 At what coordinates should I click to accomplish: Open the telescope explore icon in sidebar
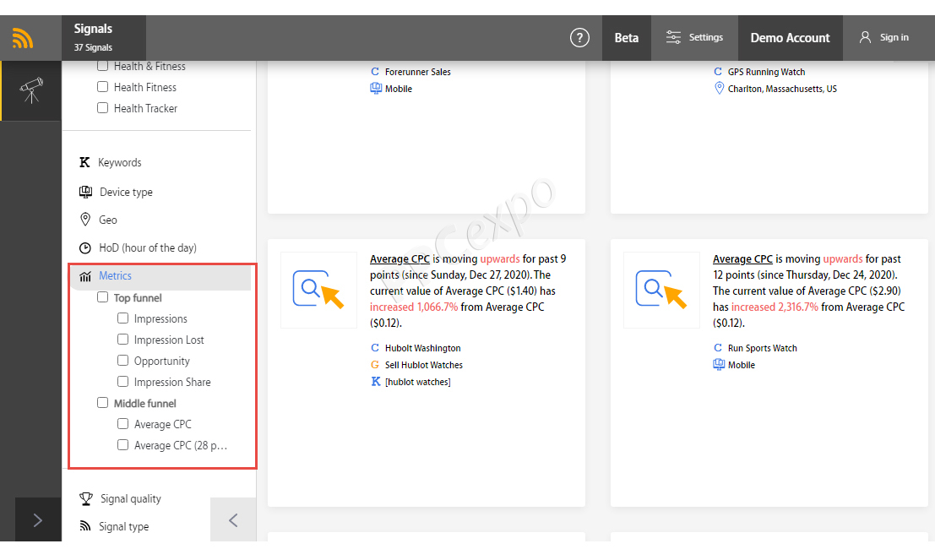(31, 90)
